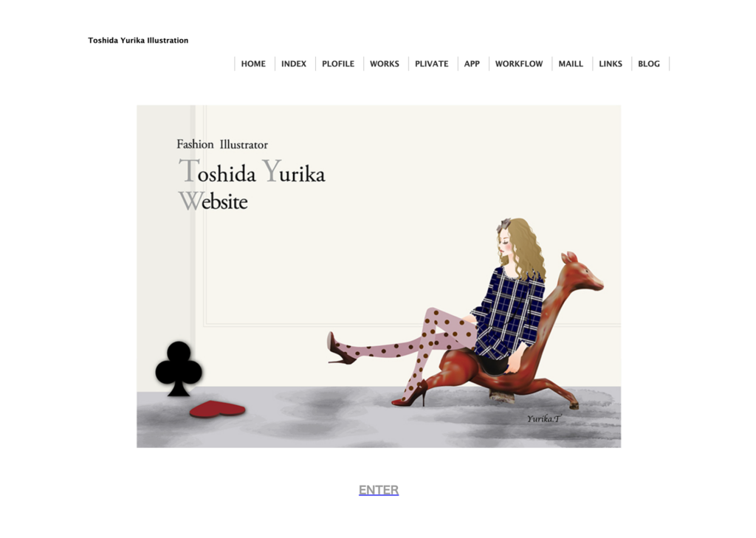Open the PLIVATE section
Screen dimensions: 756x538
pos(431,63)
